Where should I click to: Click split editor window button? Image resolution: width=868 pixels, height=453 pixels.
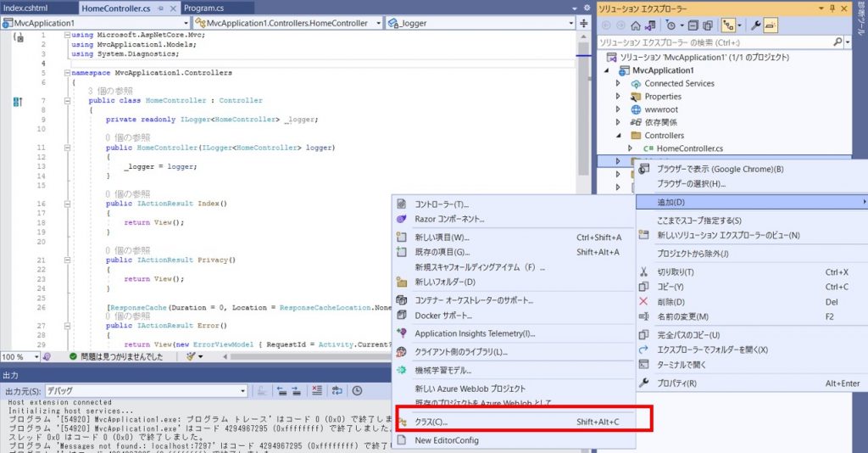[583, 23]
